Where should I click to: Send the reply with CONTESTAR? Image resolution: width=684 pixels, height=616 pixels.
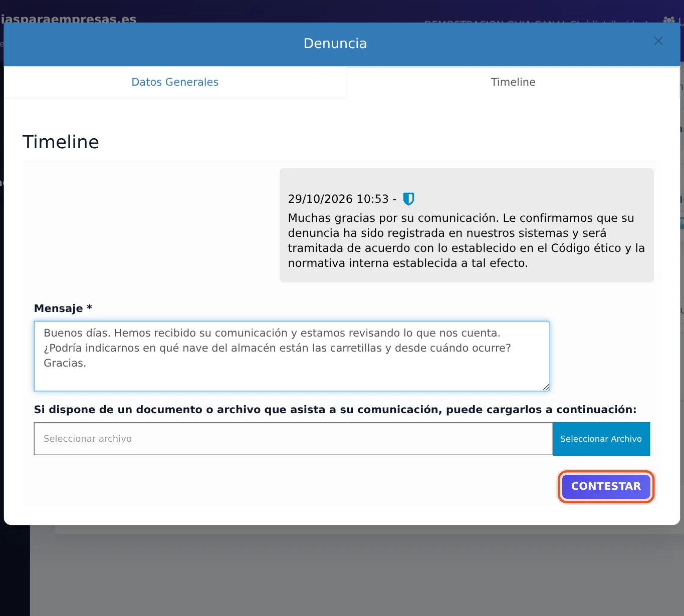606,486
